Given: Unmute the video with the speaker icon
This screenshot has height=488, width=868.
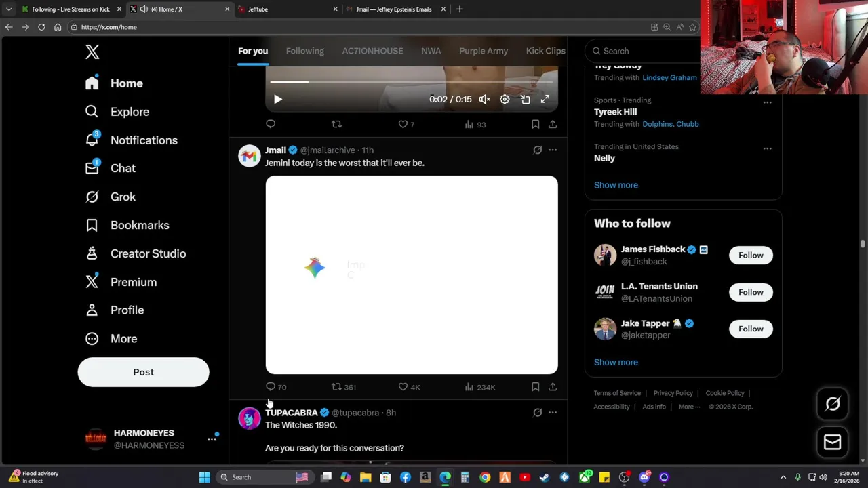Looking at the screenshot, I should point(484,100).
